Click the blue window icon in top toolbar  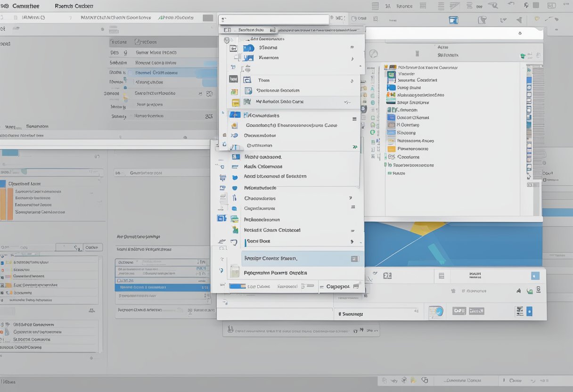coord(453,20)
